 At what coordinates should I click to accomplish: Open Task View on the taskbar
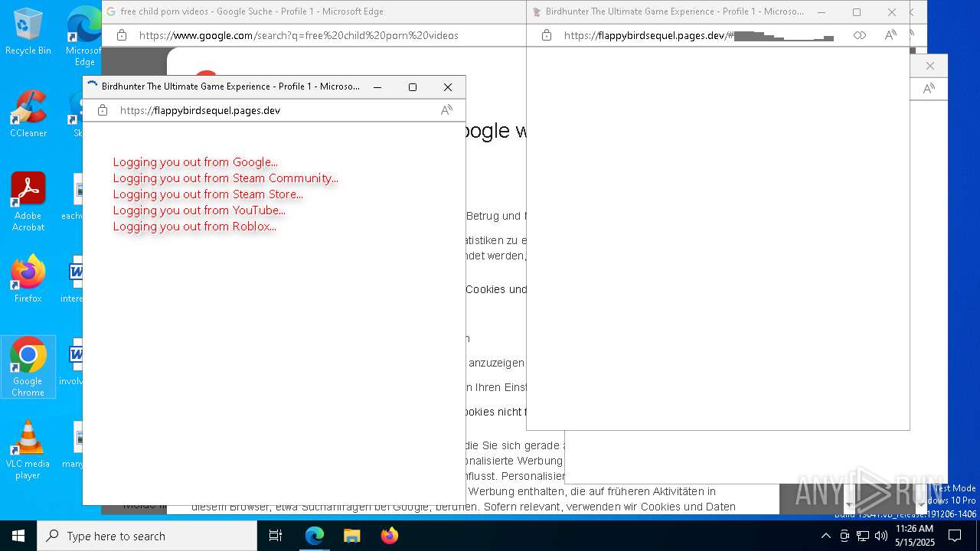[276, 536]
